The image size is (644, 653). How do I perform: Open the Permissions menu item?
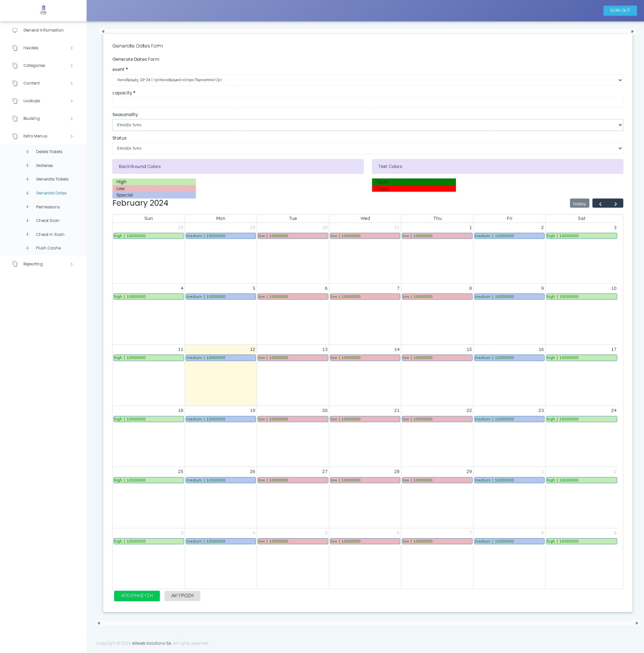pos(48,207)
